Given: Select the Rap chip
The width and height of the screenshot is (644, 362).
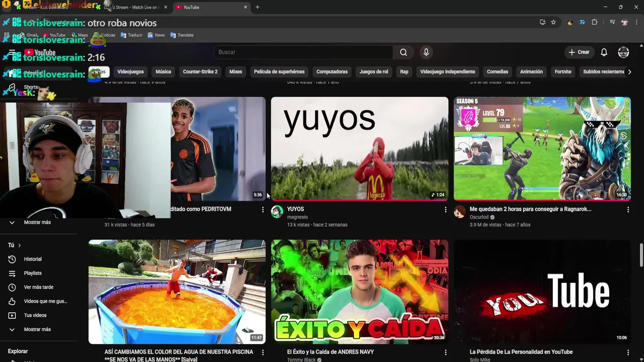Looking at the screenshot, I should (x=404, y=72).
